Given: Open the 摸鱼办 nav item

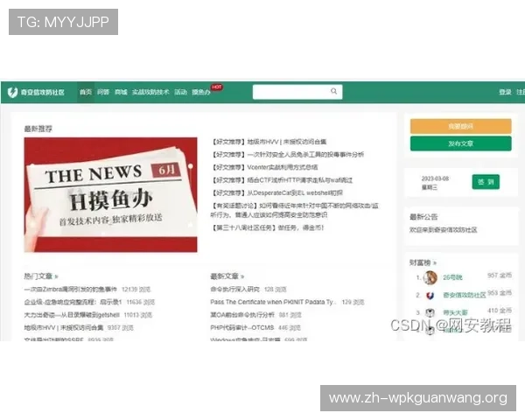Looking at the screenshot, I should pos(201,92).
